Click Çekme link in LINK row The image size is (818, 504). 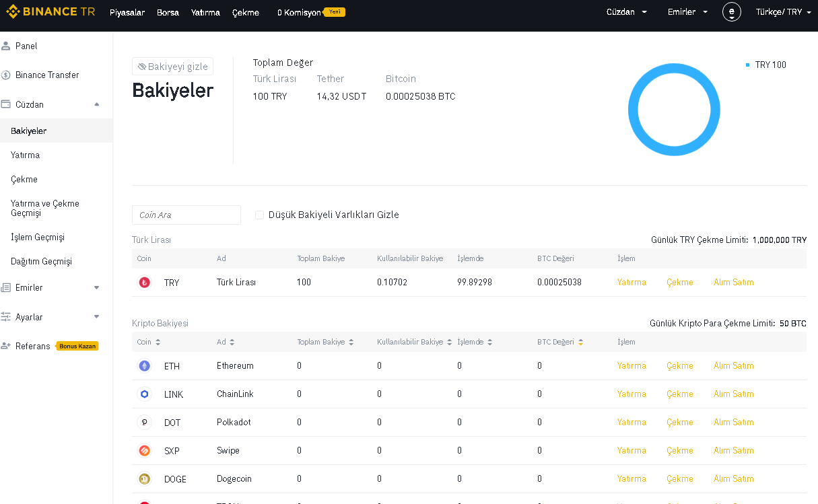click(x=680, y=394)
